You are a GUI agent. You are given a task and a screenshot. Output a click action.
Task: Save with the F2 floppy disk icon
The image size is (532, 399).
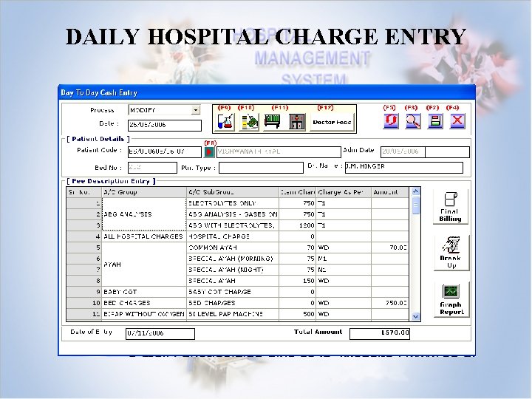point(435,120)
